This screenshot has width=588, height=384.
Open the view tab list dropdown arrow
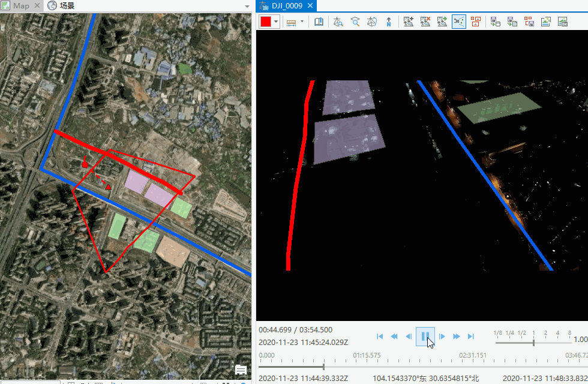(x=247, y=7)
